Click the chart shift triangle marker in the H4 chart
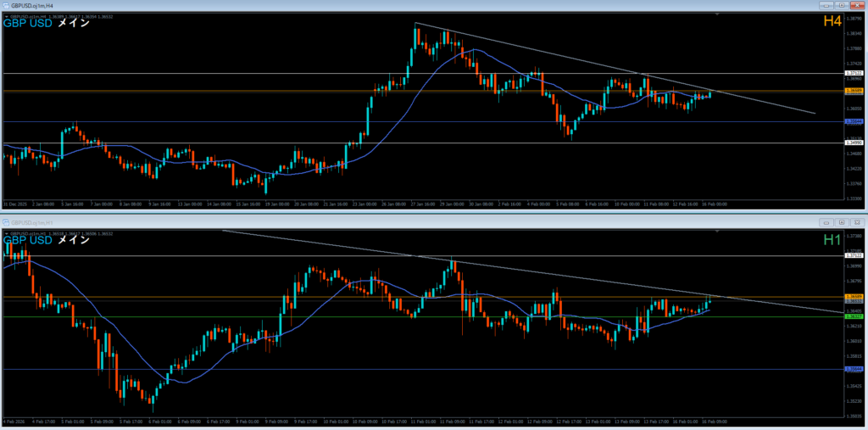The image size is (868, 430). (717, 14)
